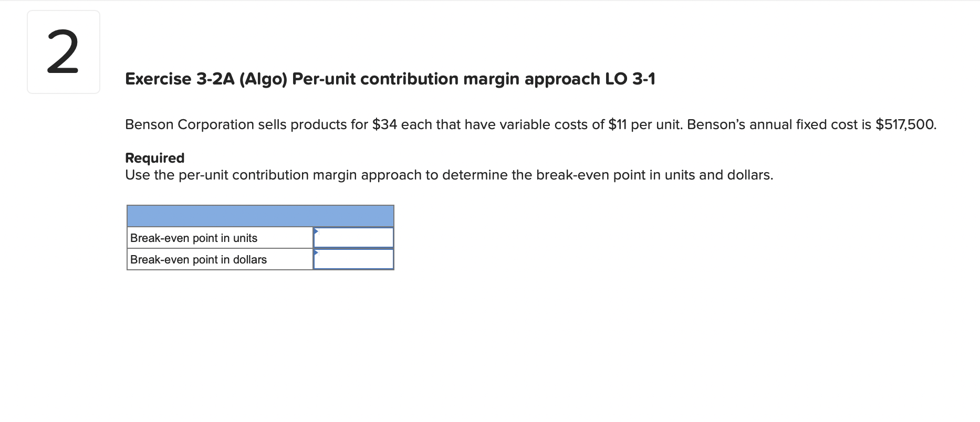Select the Break-even point in dollars row label
980x422 pixels.
199,259
